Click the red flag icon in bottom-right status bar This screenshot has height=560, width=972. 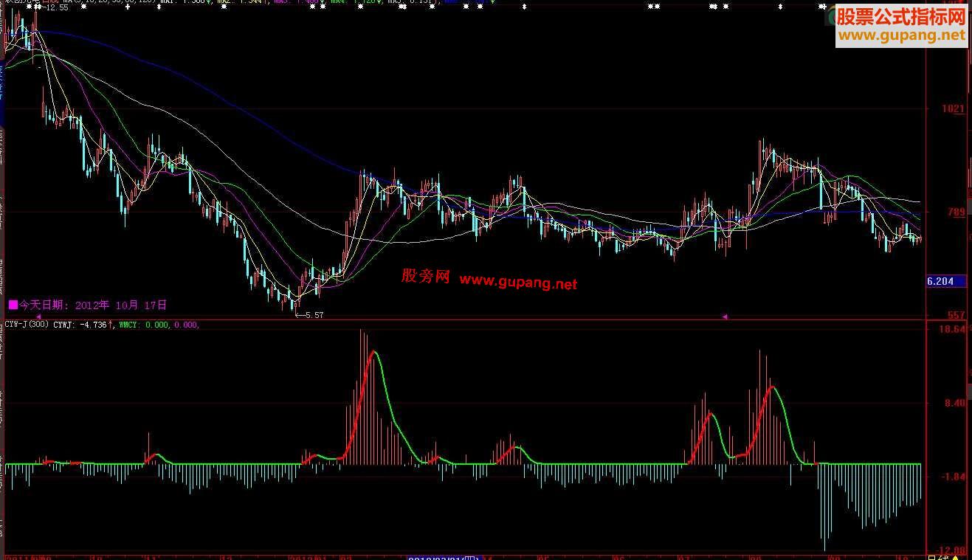click(954, 556)
